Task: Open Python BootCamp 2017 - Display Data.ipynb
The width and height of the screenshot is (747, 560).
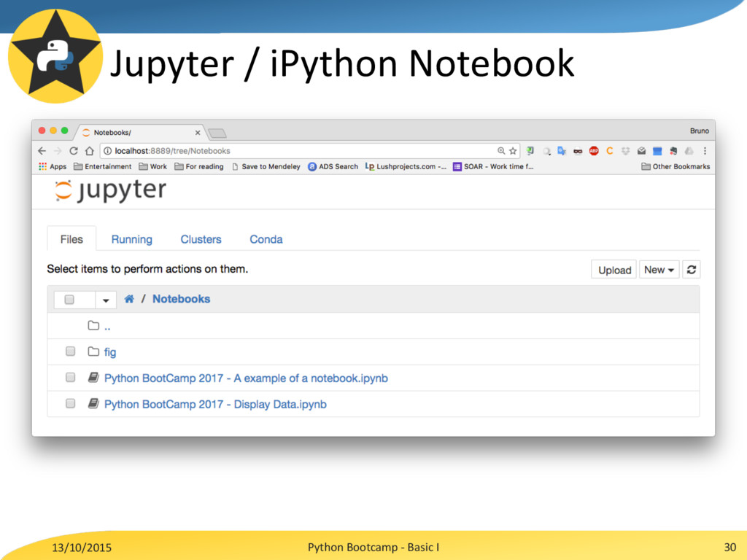Action: click(215, 404)
